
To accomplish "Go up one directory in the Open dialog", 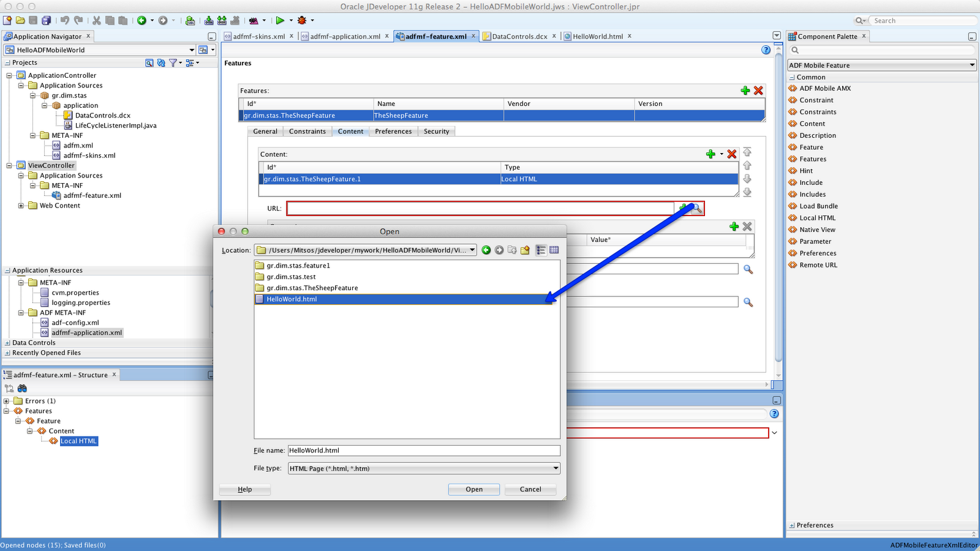I will click(x=512, y=250).
